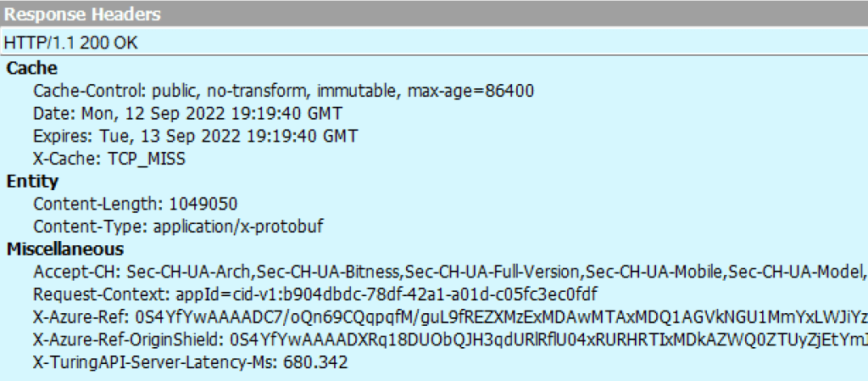This screenshot has width=868, height=381.
Task: Select the Cache group heading
Action: pyautogui.click(x=32, y=69)
